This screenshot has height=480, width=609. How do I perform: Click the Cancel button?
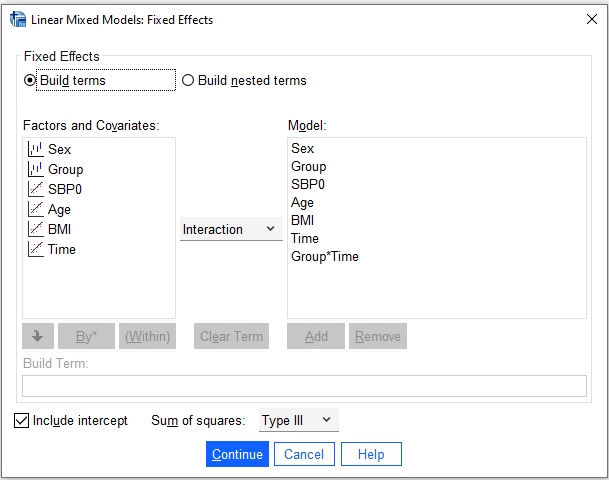pos(303,454)
